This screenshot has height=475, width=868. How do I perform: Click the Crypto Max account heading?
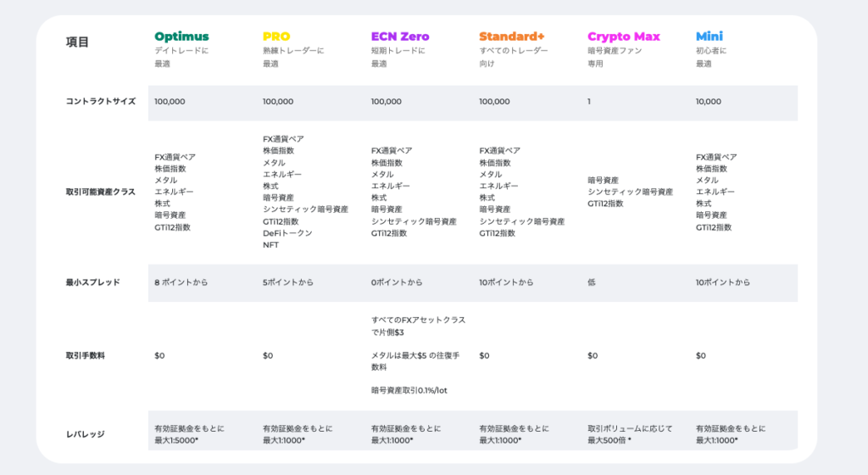coord(623,36)
